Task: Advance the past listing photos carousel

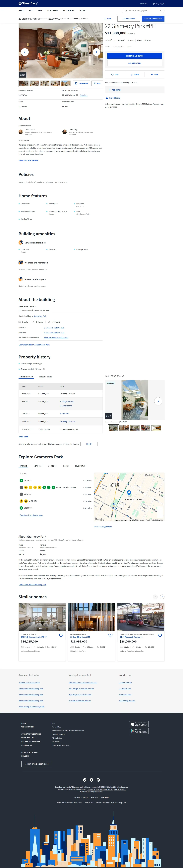Action: (158, 401)
